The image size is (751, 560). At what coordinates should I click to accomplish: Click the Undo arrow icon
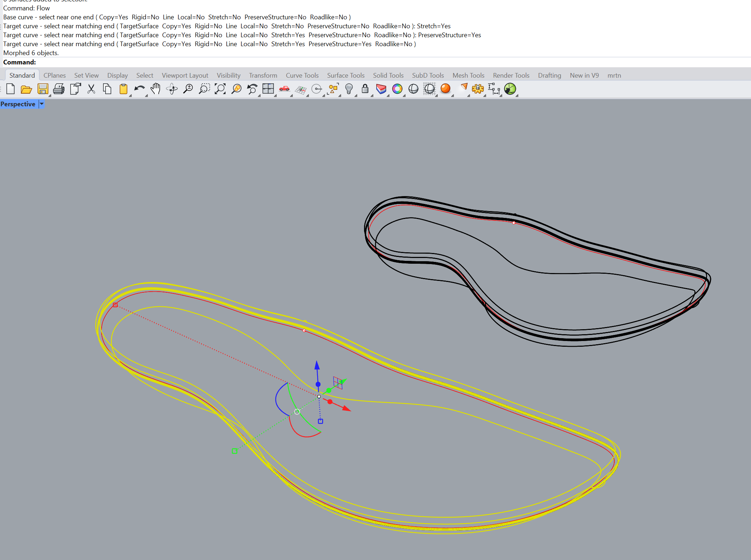[139, 89]
